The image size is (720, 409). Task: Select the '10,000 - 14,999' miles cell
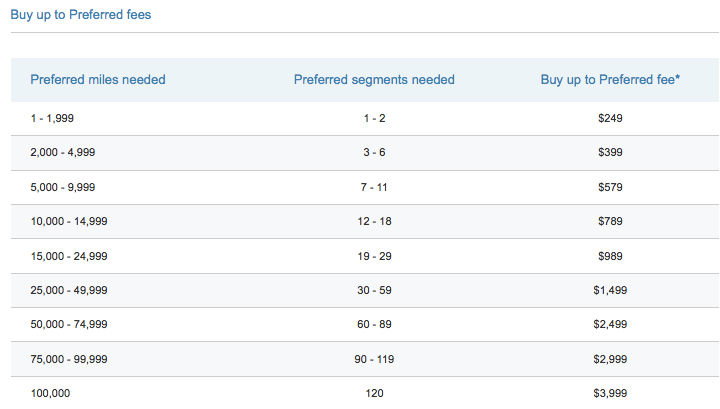point(69,221)
